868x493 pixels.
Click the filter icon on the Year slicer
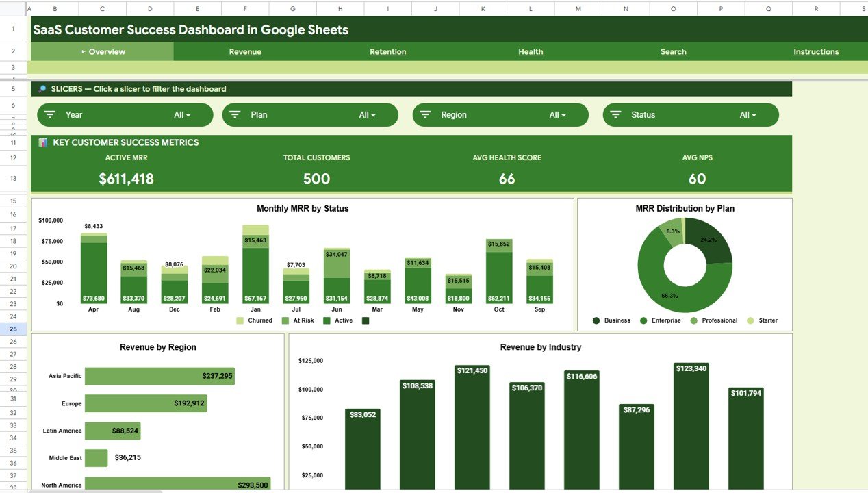[x=50, y=114]
